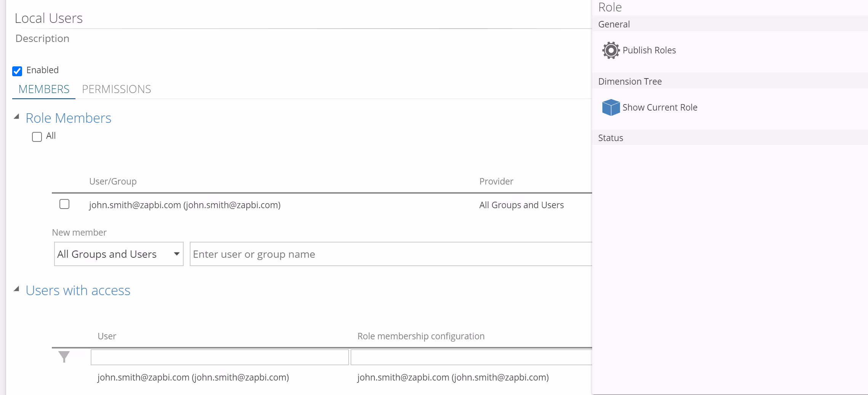868x395 pixels.
Task: Collapse the Users with access section arrow
Action: [17, 289]
